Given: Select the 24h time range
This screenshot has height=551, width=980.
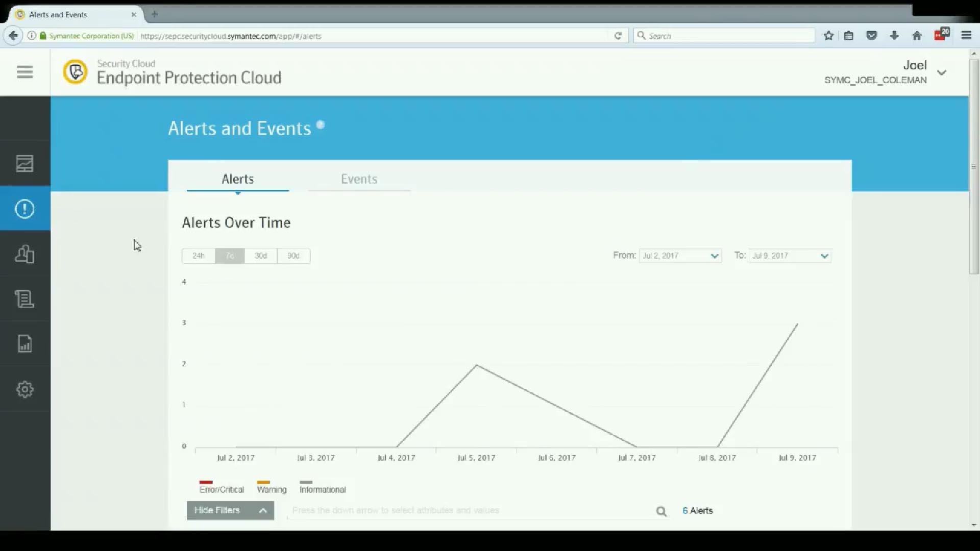Looking at the screenshot, I should pos(199,256).
